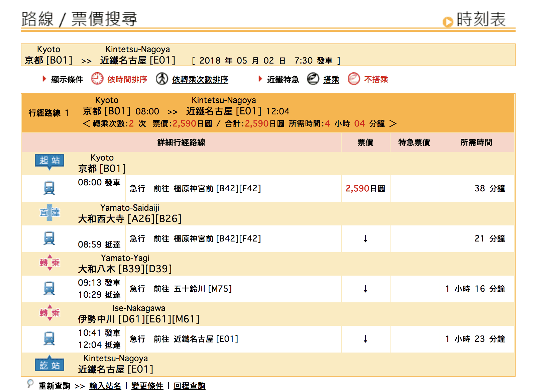Image resolution: width=545 pixels, height=392 pixels.
Task: Open the 輸入站名 link
Action: (105, 386)
